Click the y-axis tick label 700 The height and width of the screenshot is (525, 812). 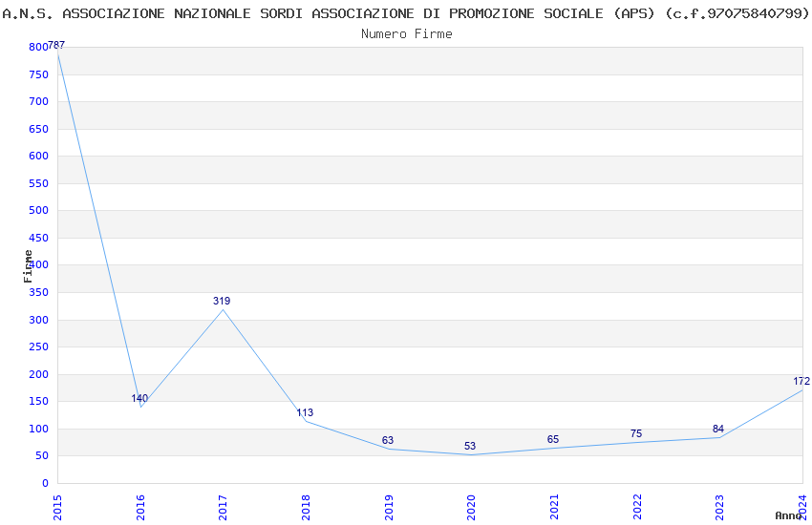point(39,101)
